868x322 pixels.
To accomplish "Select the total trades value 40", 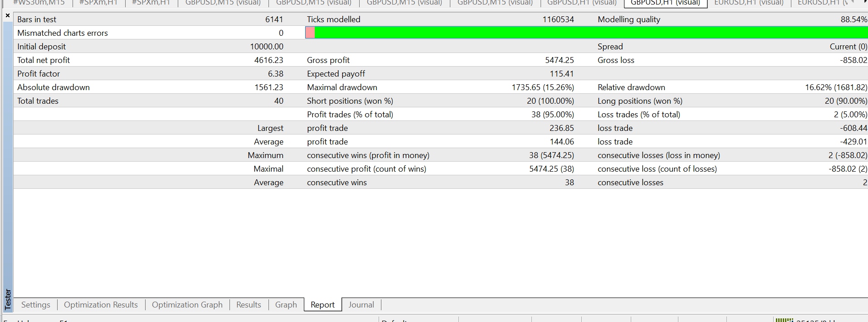I will pyautogui.click(x=279, y=101).
